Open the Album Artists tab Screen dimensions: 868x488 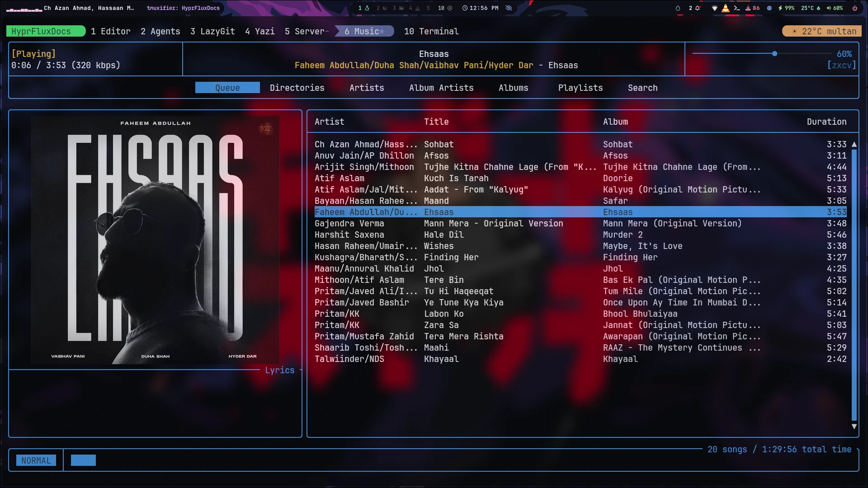click(441, 88)
